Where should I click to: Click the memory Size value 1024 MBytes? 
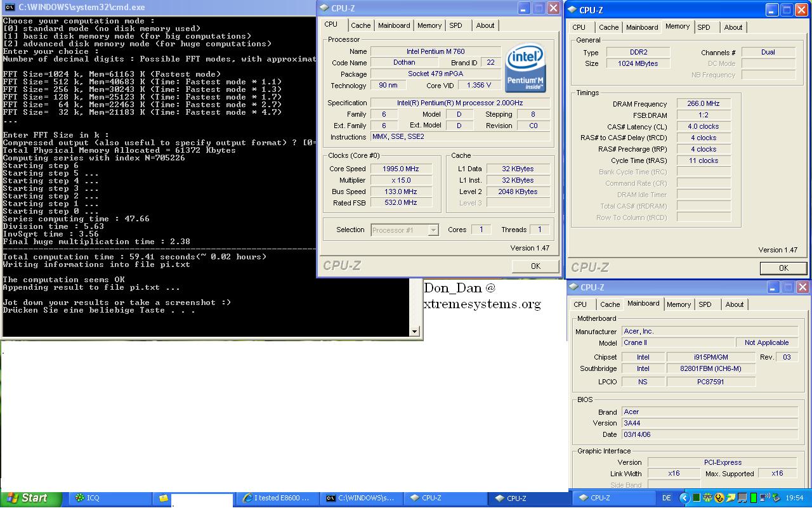638,63
